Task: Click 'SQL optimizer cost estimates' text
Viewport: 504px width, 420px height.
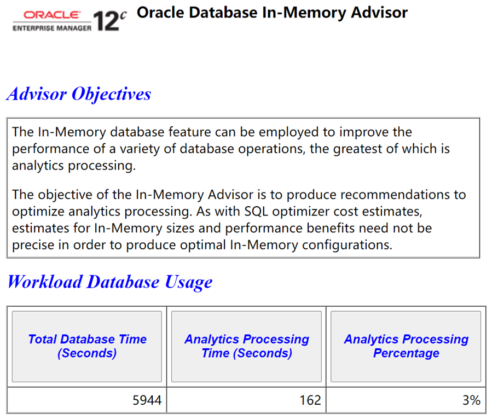Action: coord(333,212)
